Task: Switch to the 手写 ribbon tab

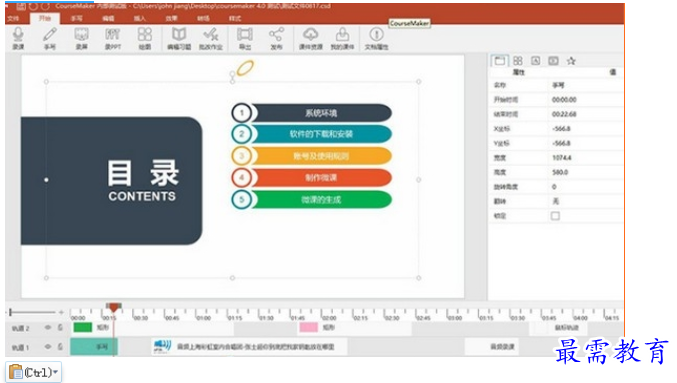Action: (x=76, y=19)
